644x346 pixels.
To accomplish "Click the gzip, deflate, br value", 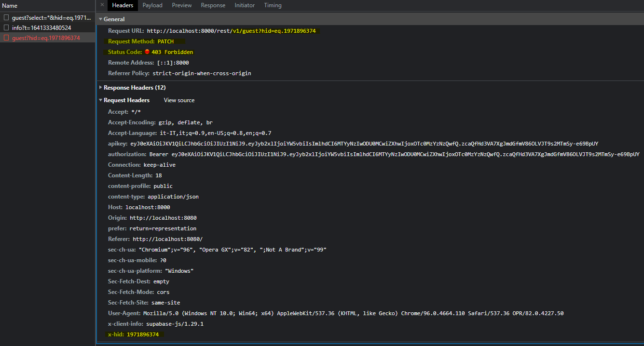I will point(186,122).
